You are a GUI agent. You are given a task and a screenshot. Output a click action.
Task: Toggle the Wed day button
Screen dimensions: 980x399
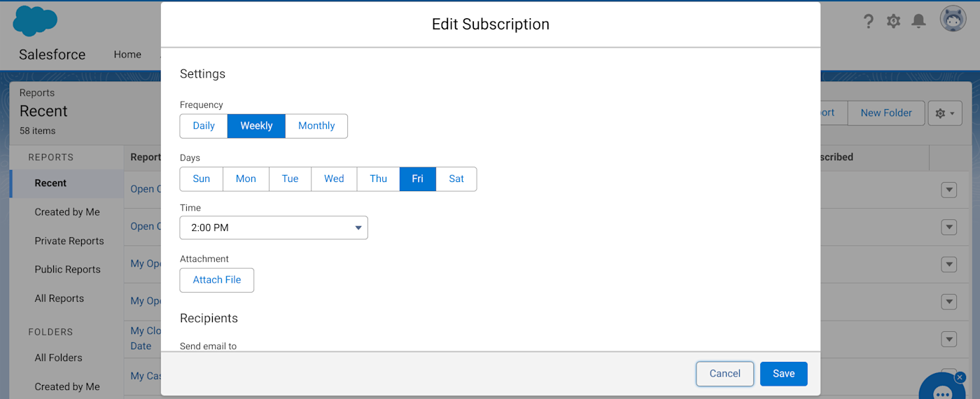[x=334, y=178]
